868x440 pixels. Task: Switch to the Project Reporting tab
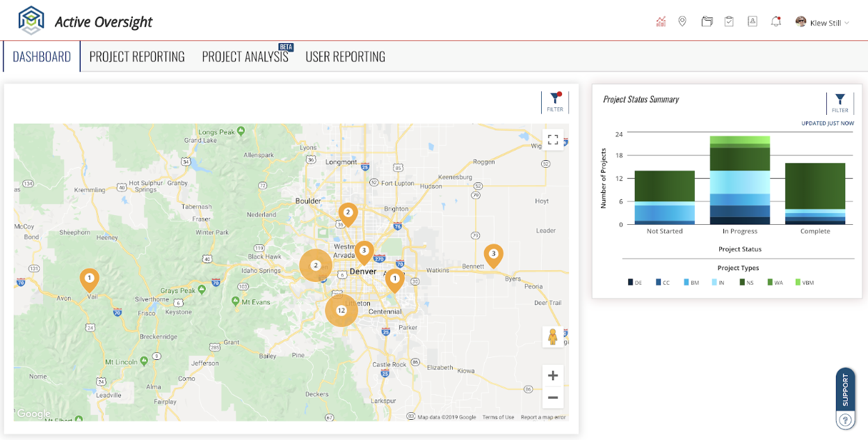coord(137,56)
